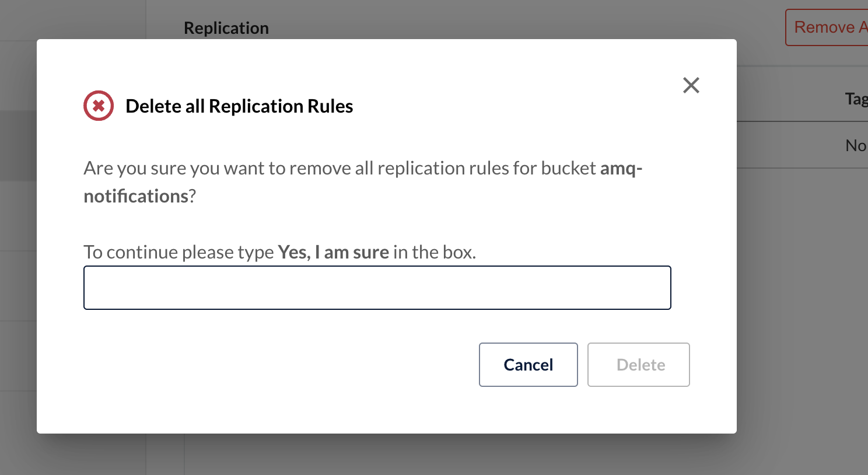Click the red Remove button behind dialog
The image size is (868, 475).
[x=827, y=27]
